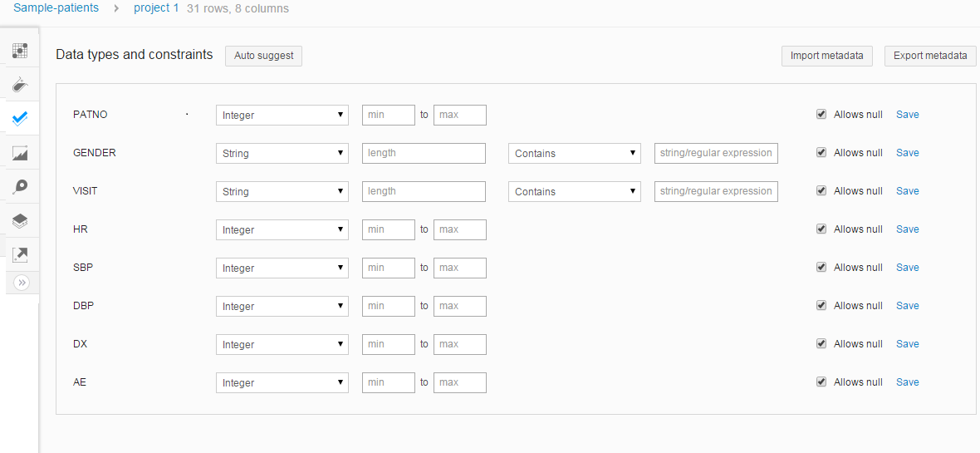Click the Export metadata button
This screenshot has width=980, height=453.
click(x=930, y=56)
